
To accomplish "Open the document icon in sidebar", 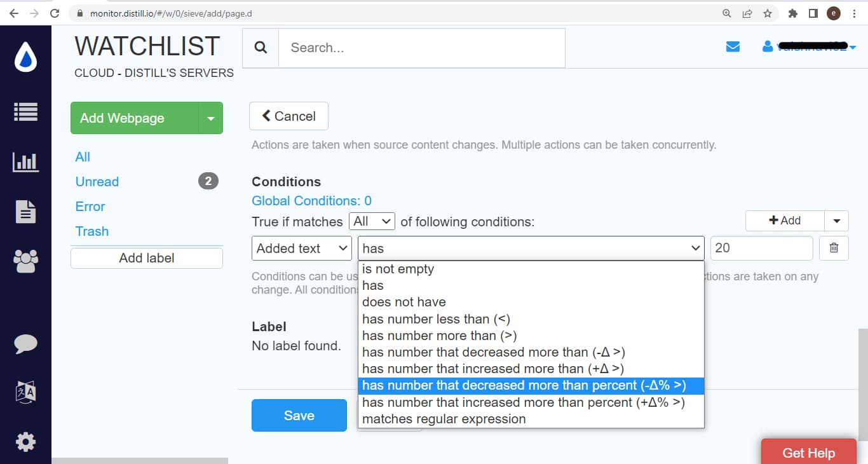I will point(25,211).
